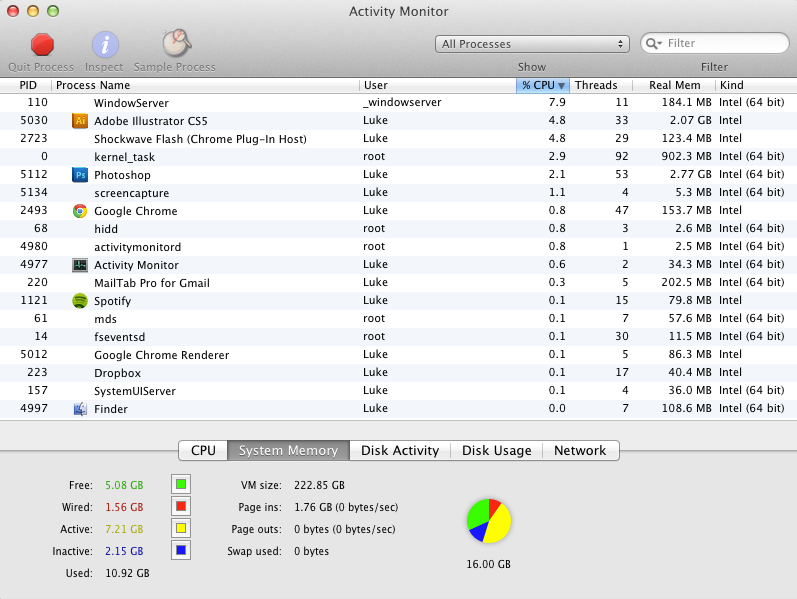Viewport: 797px width, 599px height.
Task: Sort by Process Name column header
Action: point(205,85)
